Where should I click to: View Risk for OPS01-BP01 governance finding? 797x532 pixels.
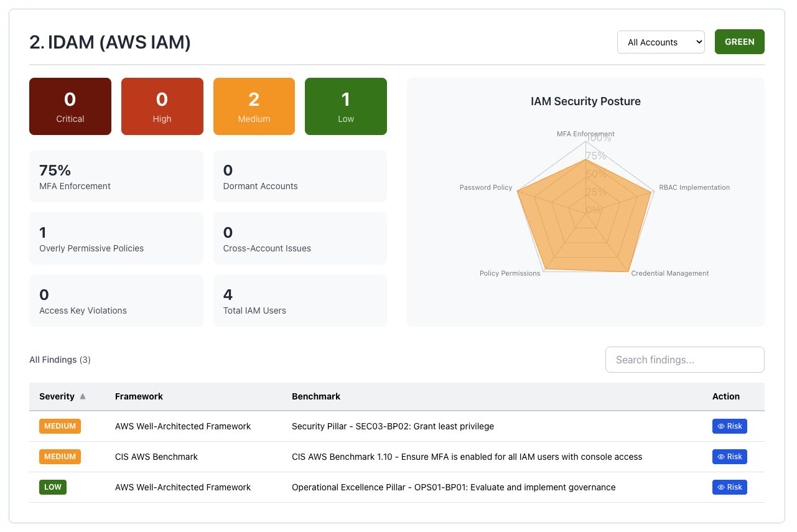click(x=730, y=487)
